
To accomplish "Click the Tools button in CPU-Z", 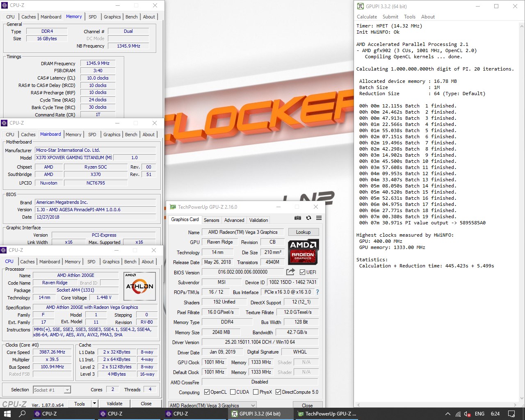I will coord(80,404).
